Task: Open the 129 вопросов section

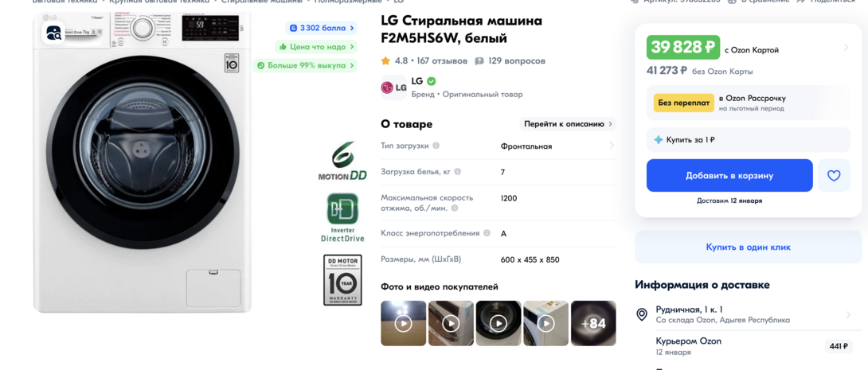Action: pos(510,60)
